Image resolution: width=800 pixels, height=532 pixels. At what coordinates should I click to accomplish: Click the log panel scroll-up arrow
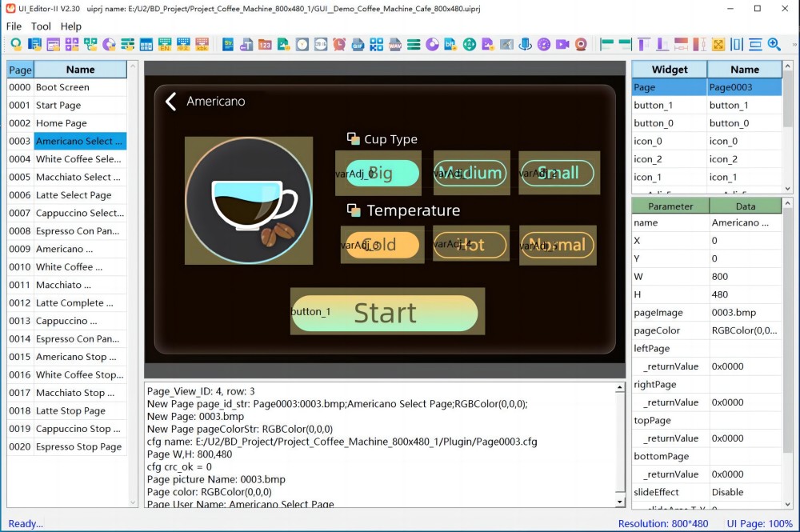620,387
